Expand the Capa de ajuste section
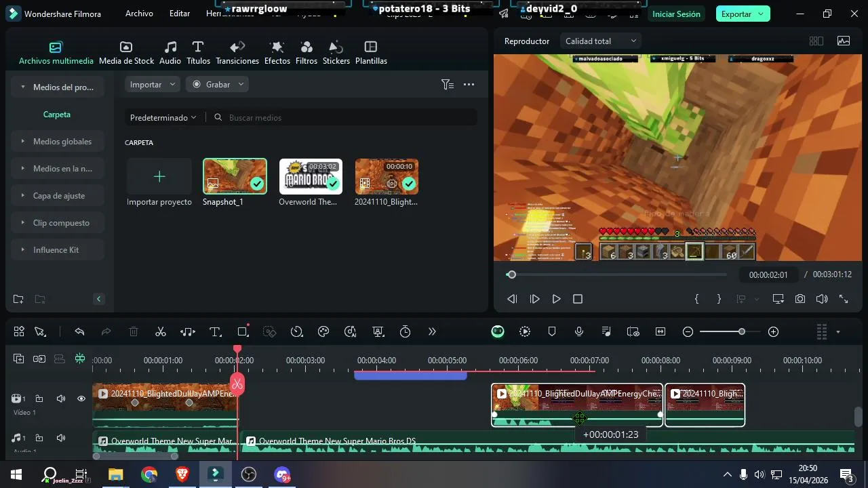 [x=57, y=196]
